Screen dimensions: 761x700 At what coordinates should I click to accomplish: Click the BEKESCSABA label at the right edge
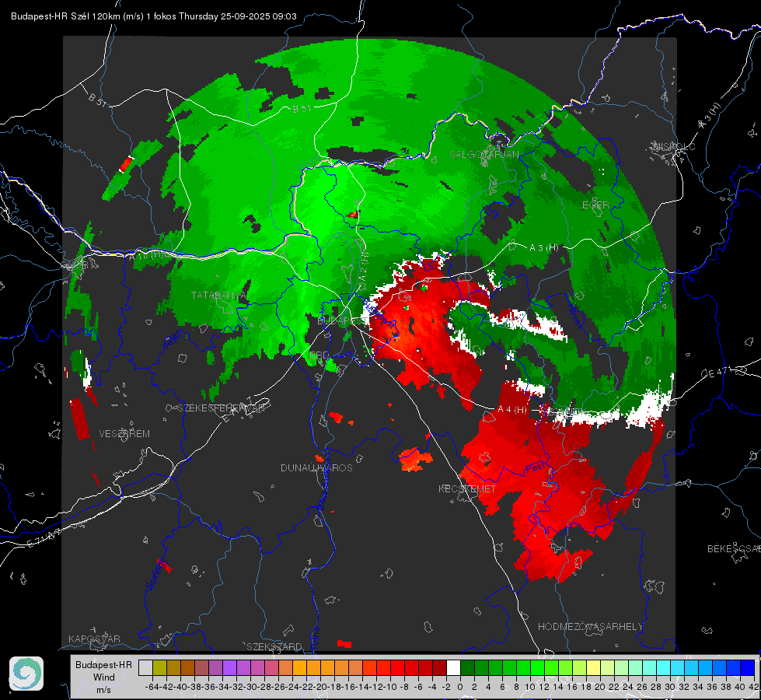(x=734, y=548)
